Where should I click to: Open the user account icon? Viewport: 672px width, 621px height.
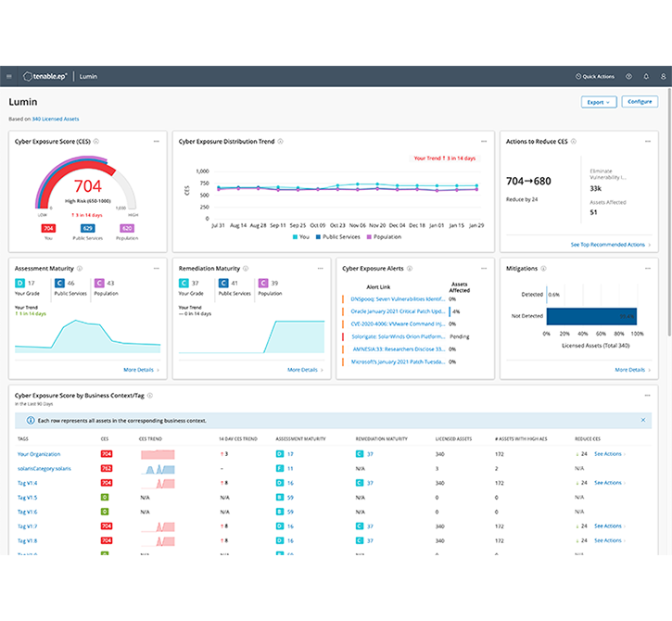coord(663,76)
